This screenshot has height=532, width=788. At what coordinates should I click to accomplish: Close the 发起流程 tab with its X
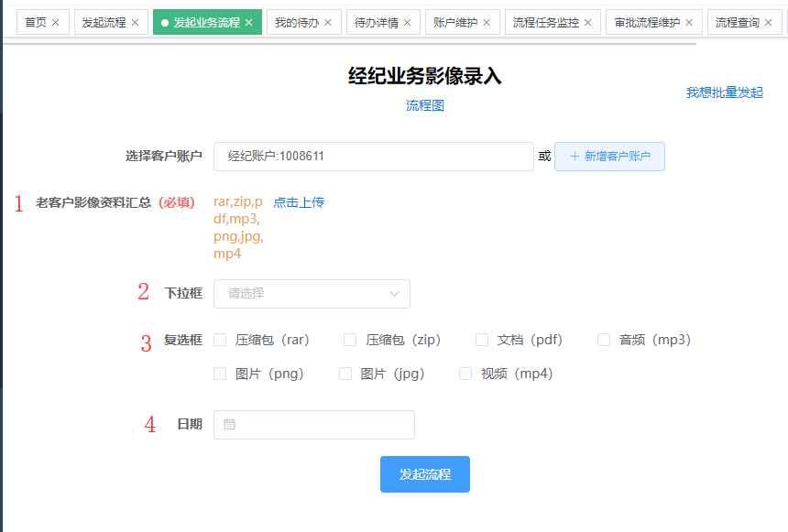(135, 23)
